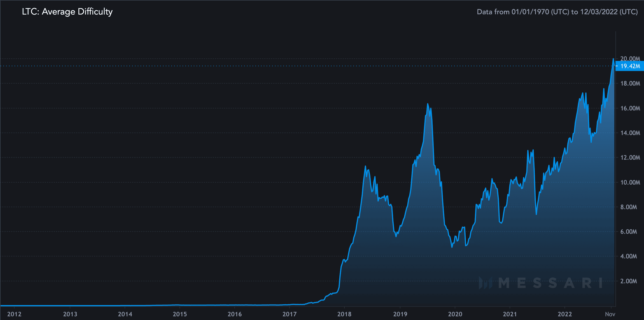This screenshot has height=320, width=644.
Task: Click the 2015 label on time axis
Action: pos(179,314)
